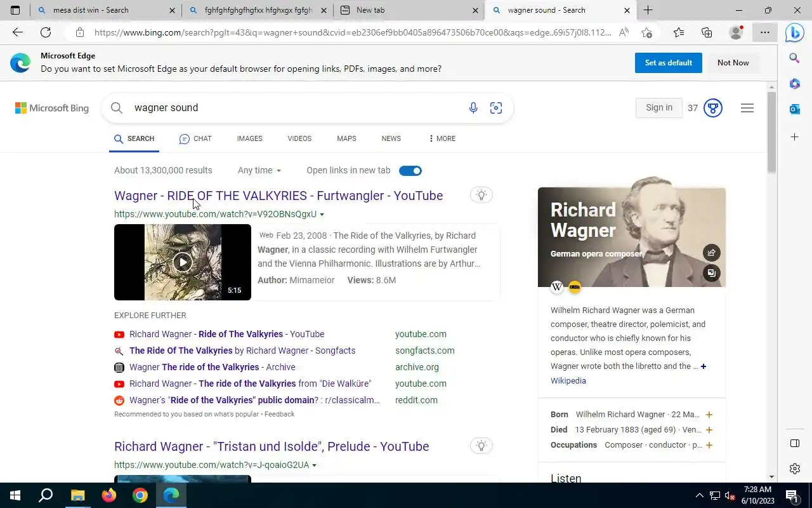Select the NEWS search tab
Screen dimensions: 812x508
coord(391,138)
